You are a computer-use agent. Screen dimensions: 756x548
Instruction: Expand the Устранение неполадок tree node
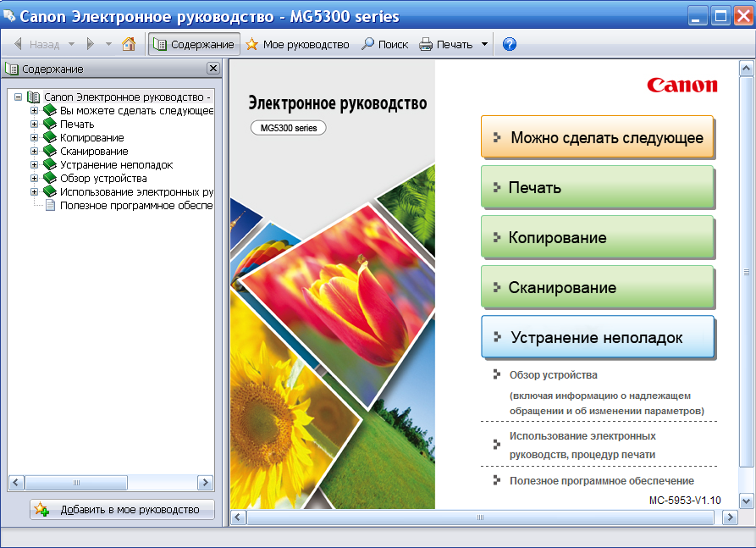tap(34, 164)
